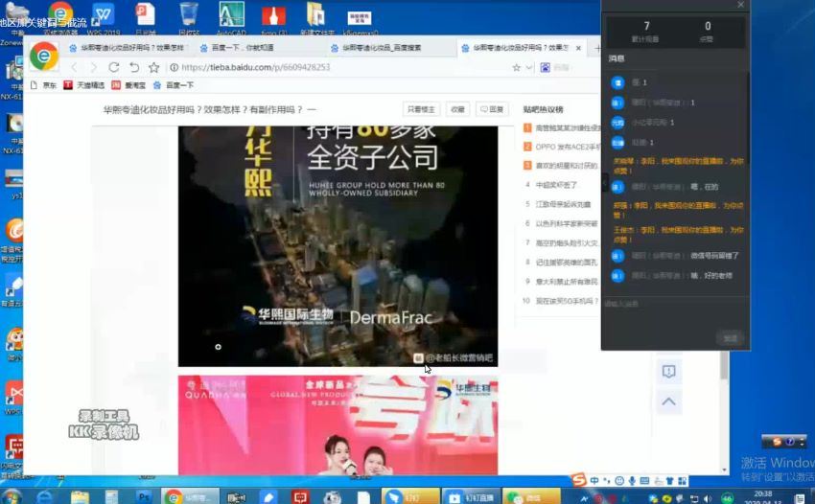Image resolution: width=815 pixels, height=504 pixels.
Task: Click the site info icon in address bar
Action: [x=175, y=67]
